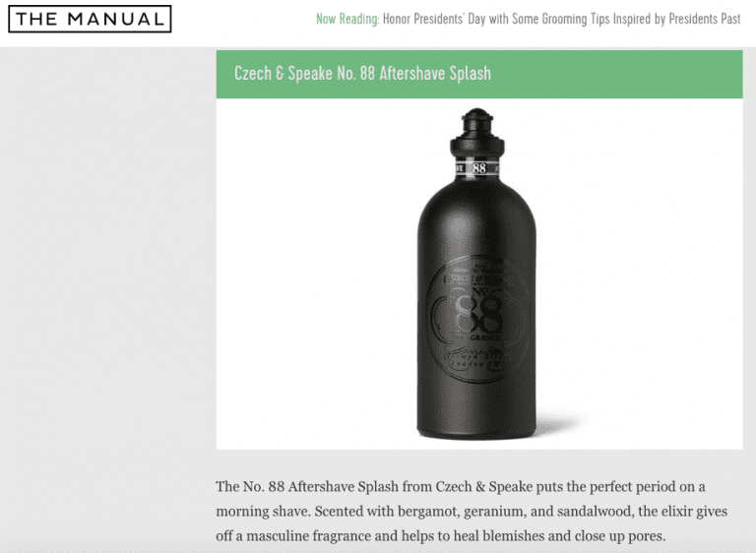Screen dimensions: 756x553
Task: Open the Presidents' Day grooming tips article title
Action: click(562, 19)
